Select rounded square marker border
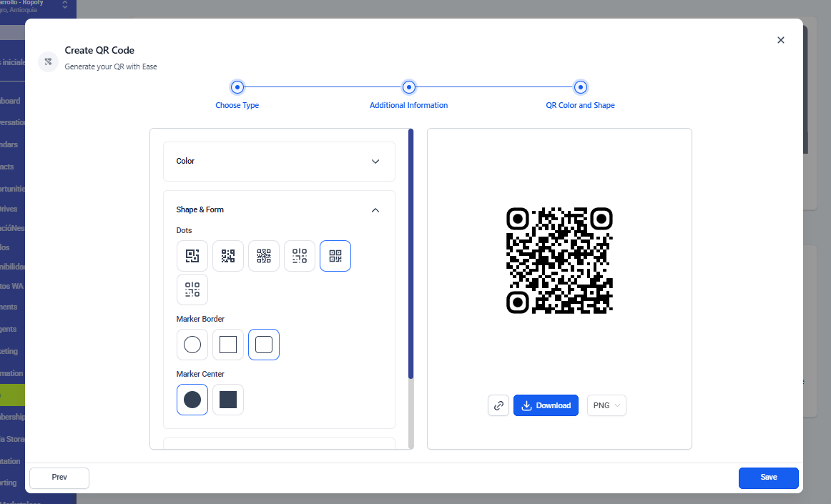This screenshot has width=831, height=504. 264,345
